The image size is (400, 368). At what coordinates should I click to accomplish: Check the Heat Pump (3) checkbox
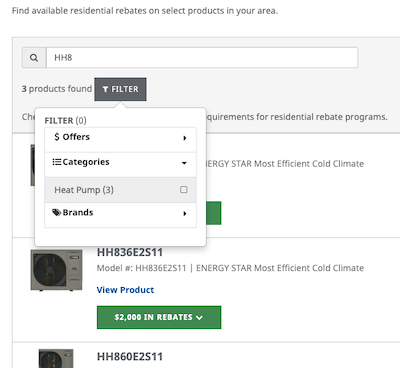click(x=184, y=190)
